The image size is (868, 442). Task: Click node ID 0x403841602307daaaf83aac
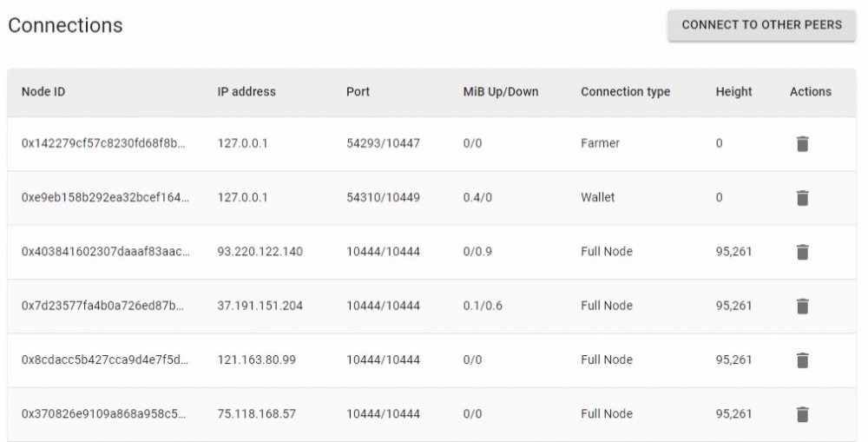coord(106,252)
